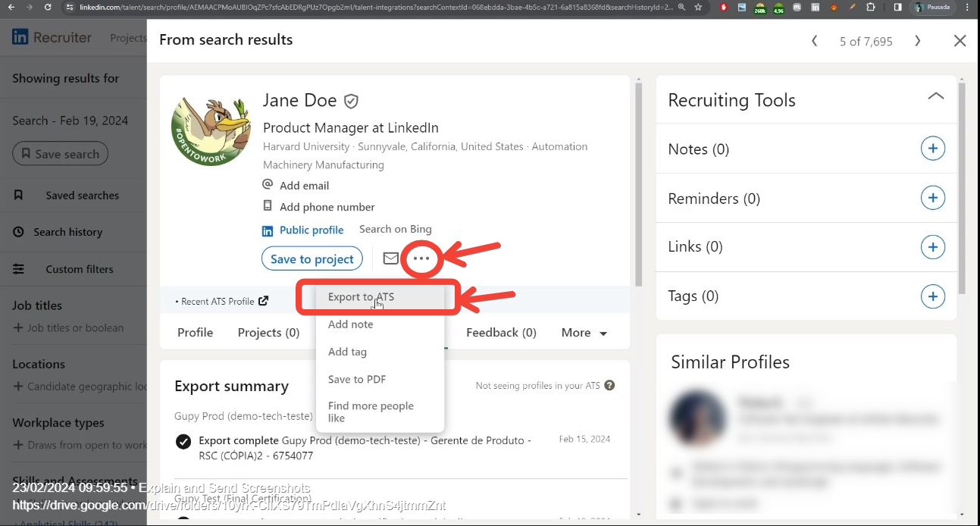
Task: Click the LinkedIn Recruiter logo
Action: pyautogui.click(x=52, y=37)
